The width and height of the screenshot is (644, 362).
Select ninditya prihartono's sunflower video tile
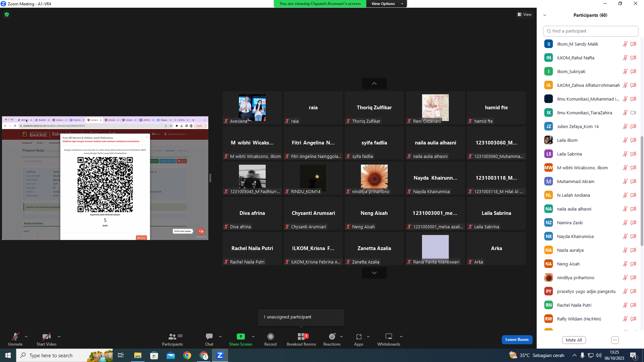click(x=374, y=178)
